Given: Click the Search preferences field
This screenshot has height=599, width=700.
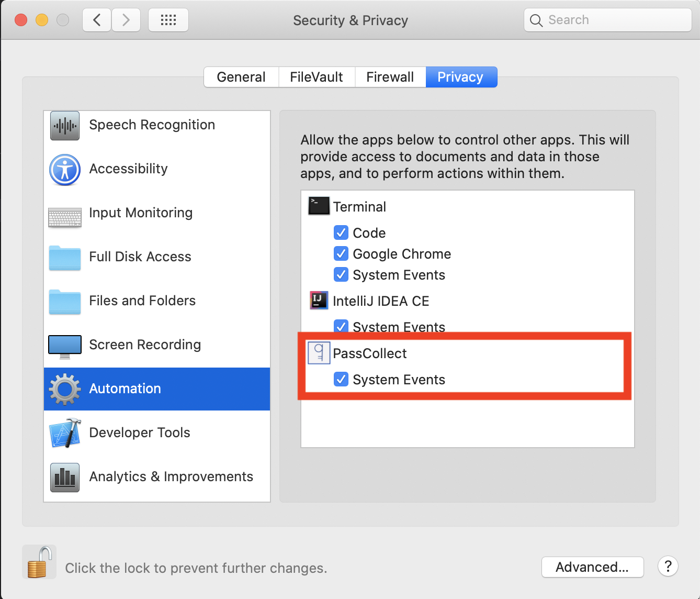Looking at the screenshot, I should coord(608,20).
